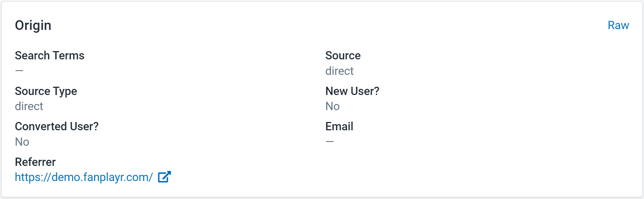Select the Source field label
Viewport: 644px width, 199px height.
pyautogui.click(x=343, y=55)
